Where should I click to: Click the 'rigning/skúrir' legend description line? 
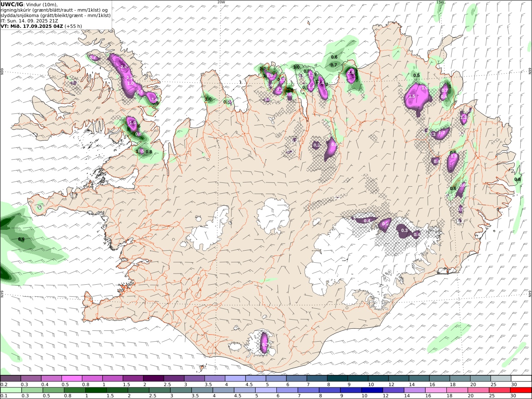pyautogui.click(x=55, y=10)
